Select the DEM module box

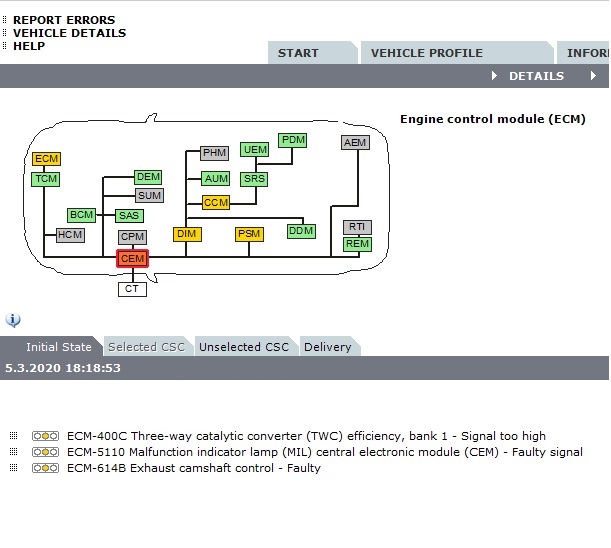point(148,177)
